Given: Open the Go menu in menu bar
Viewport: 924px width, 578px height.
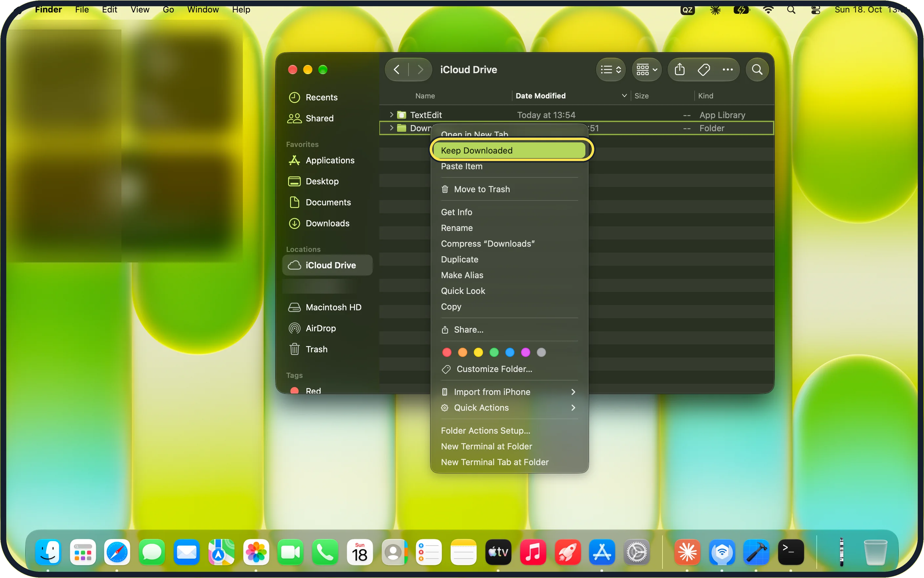Looking at the screenshot, I should [x=168, y=9].
